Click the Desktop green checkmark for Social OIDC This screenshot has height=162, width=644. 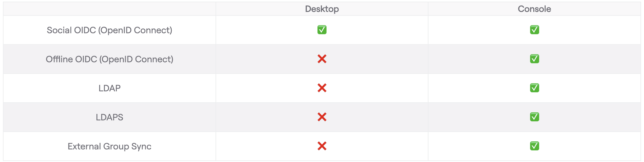point(322,30)
